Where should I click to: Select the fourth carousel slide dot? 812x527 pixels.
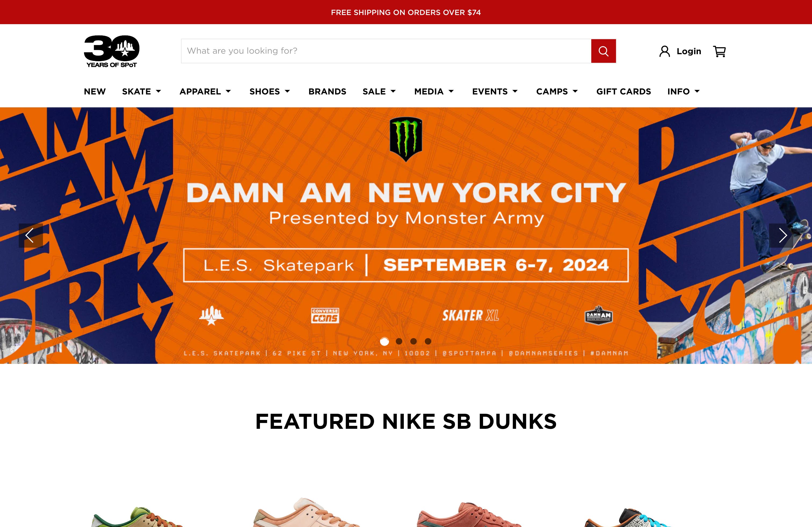428,341
